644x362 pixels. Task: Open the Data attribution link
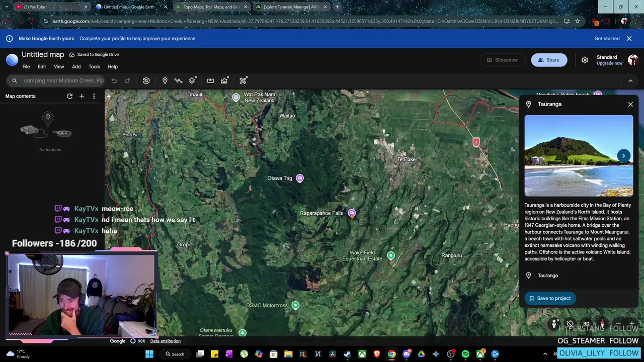[165, 341]
